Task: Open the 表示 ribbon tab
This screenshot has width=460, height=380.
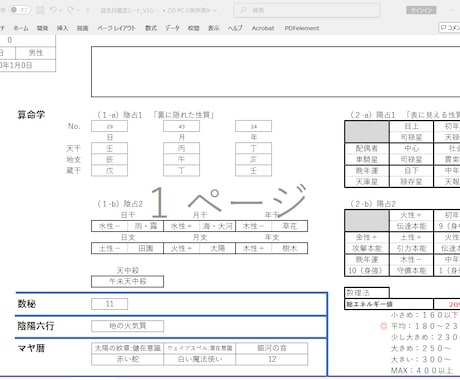Action: 214,28
